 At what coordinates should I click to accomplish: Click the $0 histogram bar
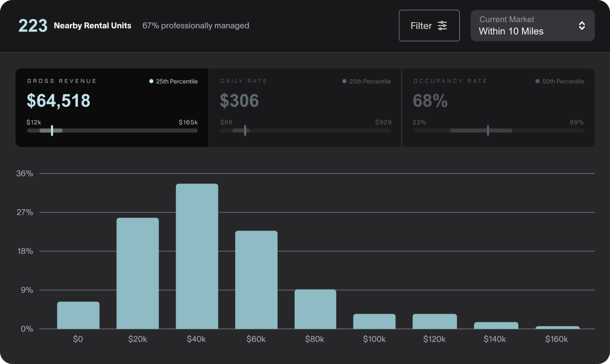[x=78, y=315]
